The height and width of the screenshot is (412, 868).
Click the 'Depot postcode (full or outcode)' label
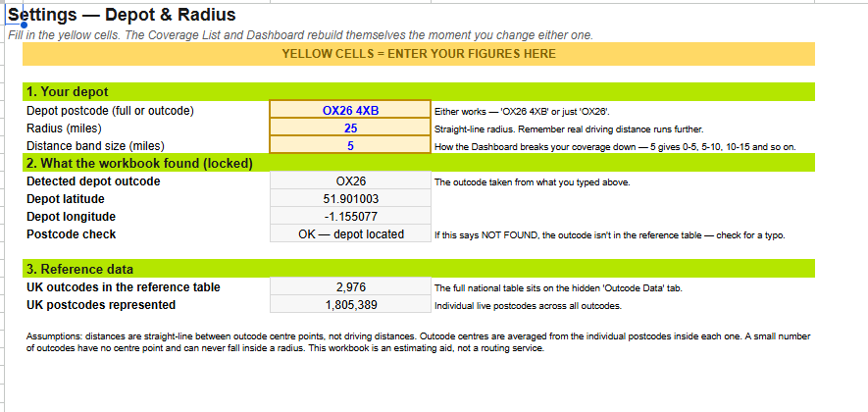pyautogui.click(x=110, y=110)
